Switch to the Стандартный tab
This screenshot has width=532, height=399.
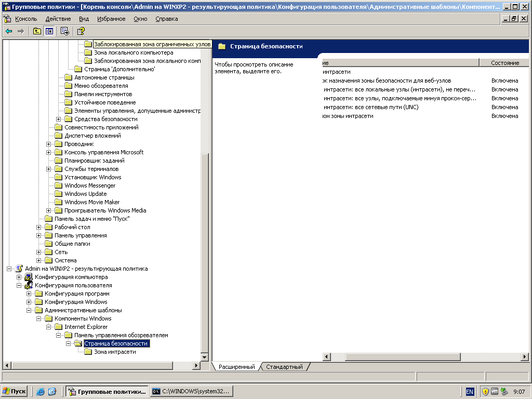(284, 367)
